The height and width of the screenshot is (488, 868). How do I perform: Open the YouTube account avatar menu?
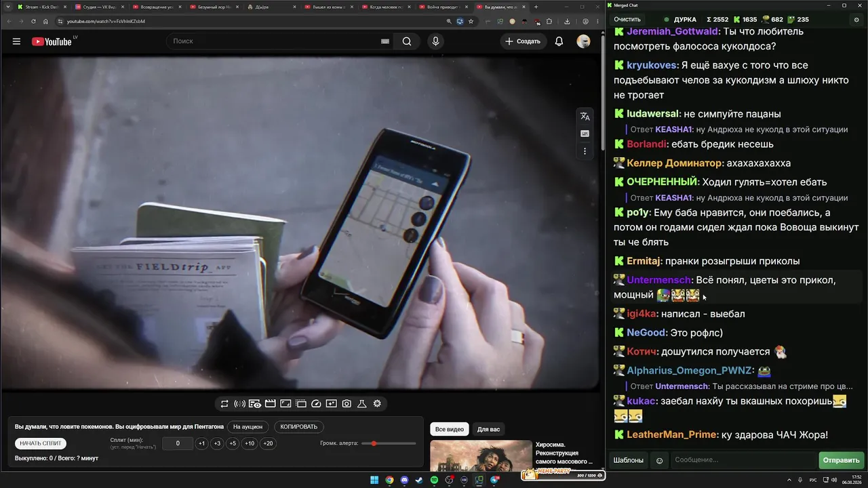coord(583,41)
